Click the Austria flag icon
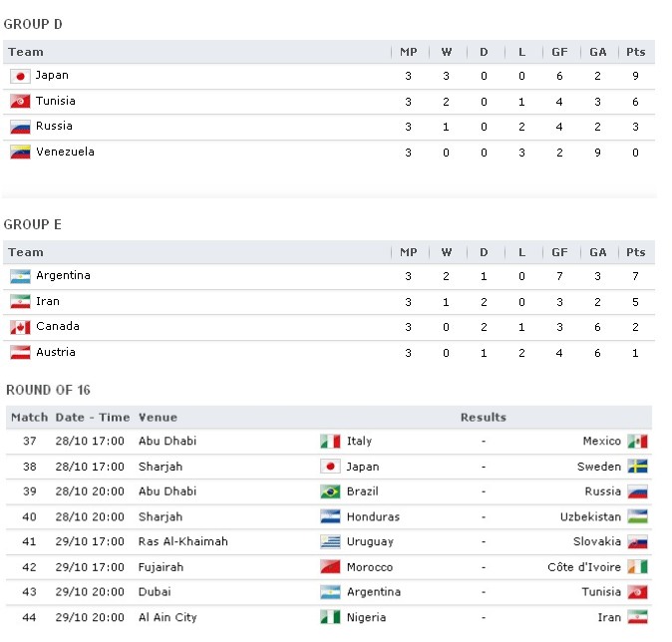Screen dimensions: 672x642 20,353
